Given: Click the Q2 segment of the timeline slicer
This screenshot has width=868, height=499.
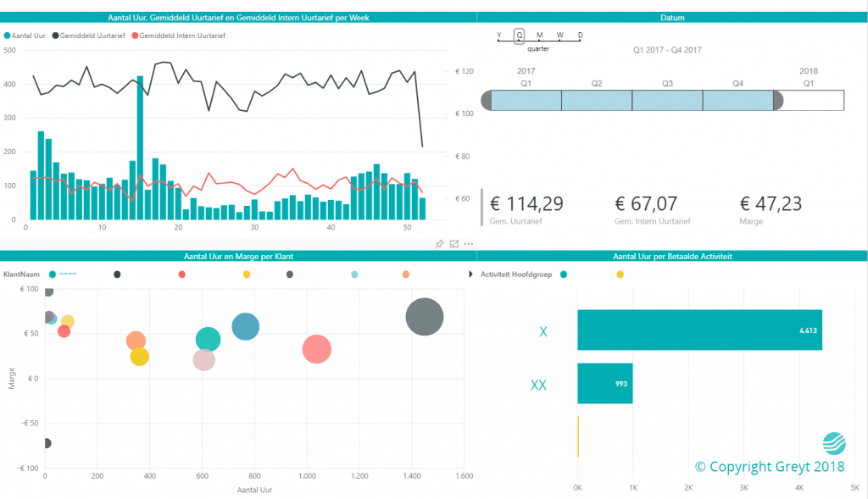Looking at the screenshot, I should 596,99.
